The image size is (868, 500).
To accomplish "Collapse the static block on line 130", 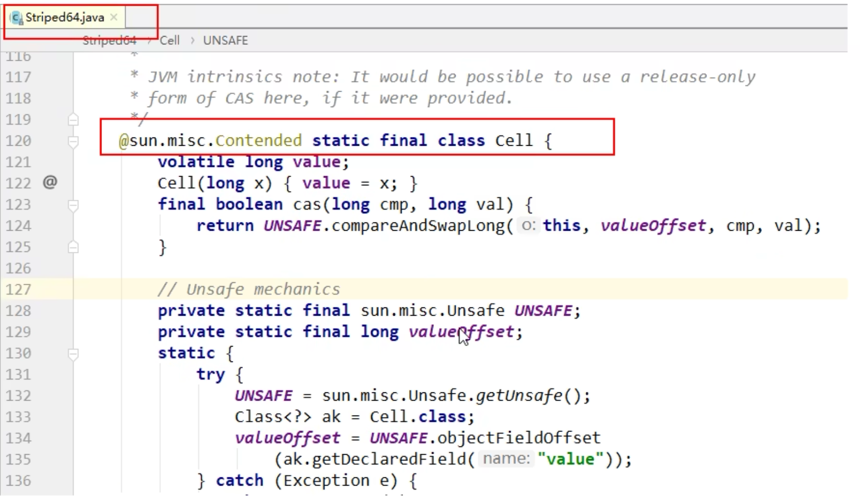I will (73, 354).
